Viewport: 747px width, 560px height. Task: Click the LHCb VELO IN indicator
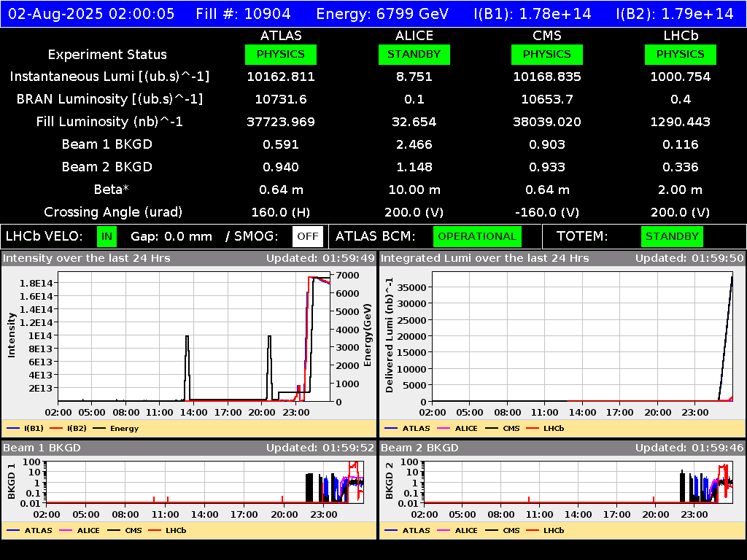point(107,237)
